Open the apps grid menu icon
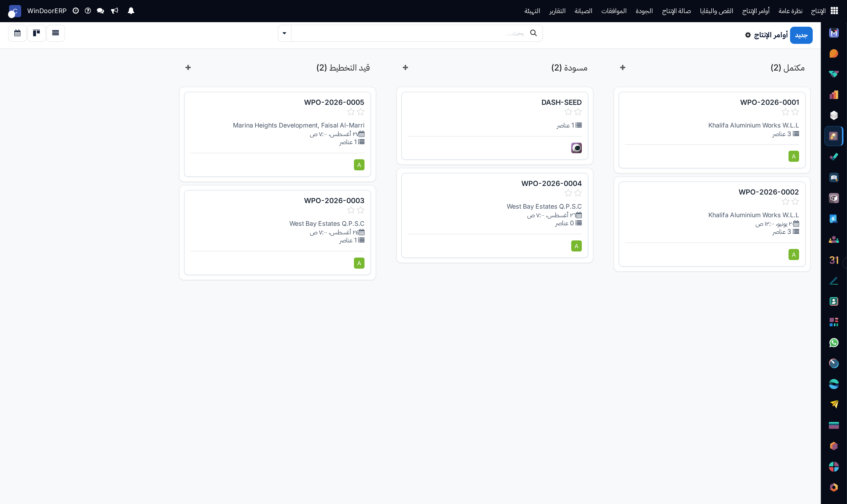The height and width of the screenshot is (504, 847). 834,11
